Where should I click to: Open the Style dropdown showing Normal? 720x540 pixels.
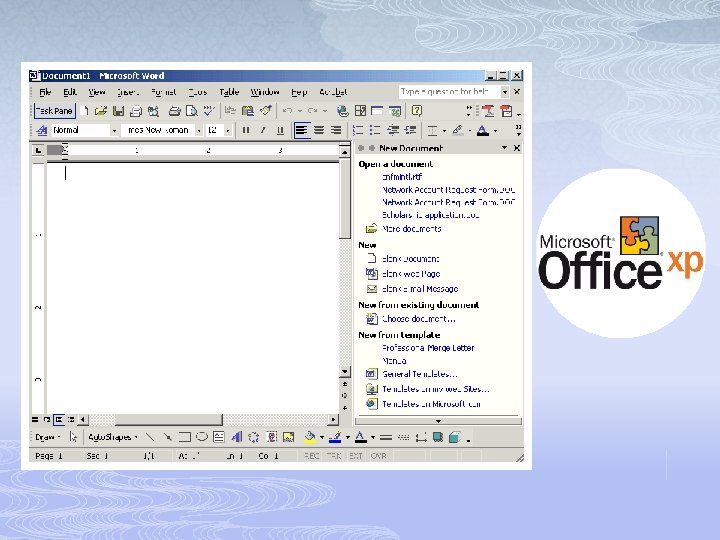tap(114, 131)
